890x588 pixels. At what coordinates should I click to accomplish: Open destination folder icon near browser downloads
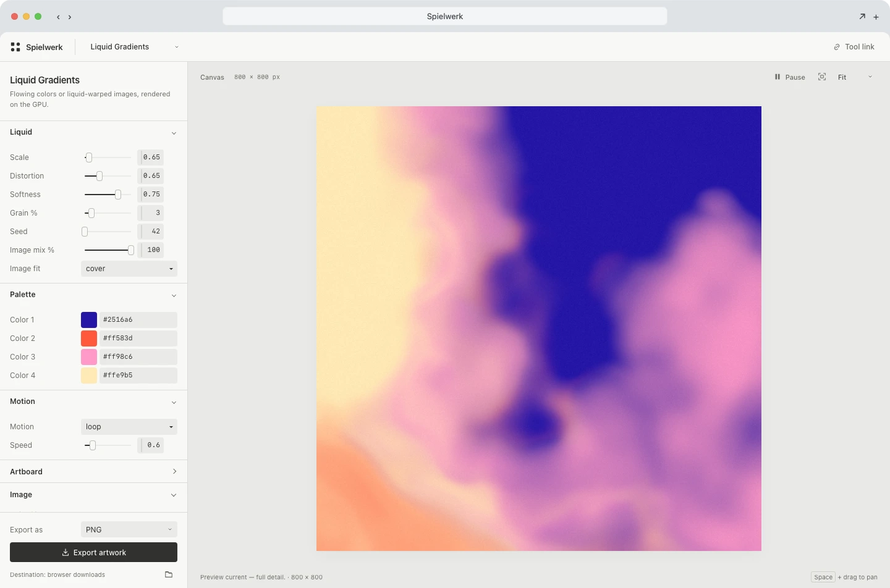(x=169, y=574)
